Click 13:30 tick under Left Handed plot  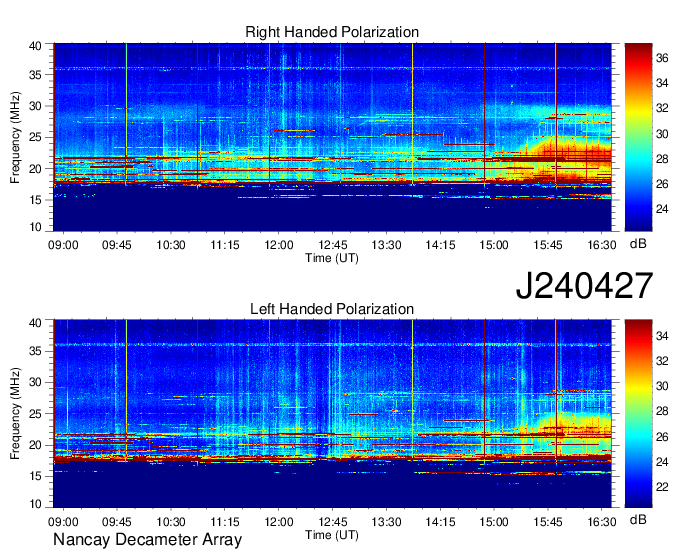386,522
